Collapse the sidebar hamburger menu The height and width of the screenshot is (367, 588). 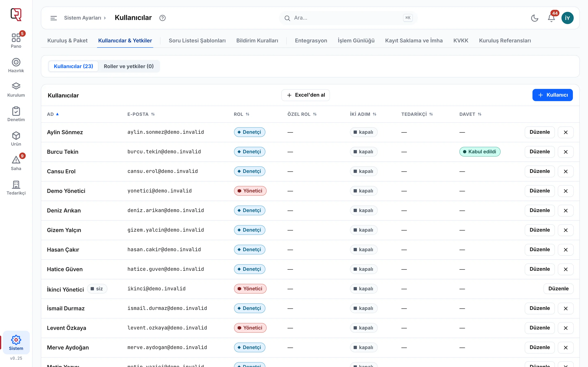coord(53,18)
